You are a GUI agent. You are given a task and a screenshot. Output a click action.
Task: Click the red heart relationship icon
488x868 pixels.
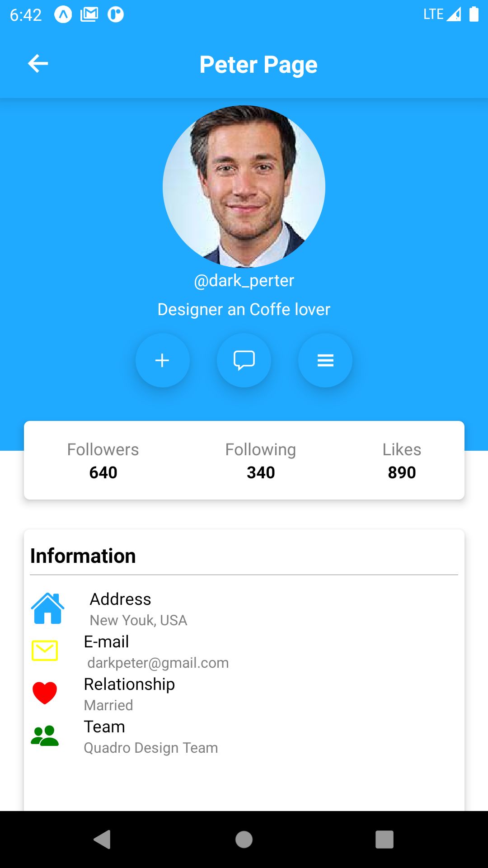point(45,693)
